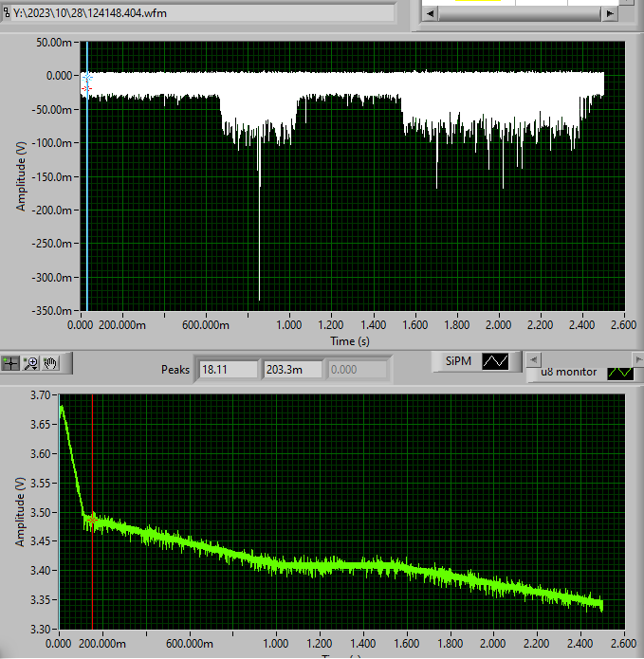Select the pan hand tool in graph palette
Screen dimensions: 644x659
click(50, 363)
